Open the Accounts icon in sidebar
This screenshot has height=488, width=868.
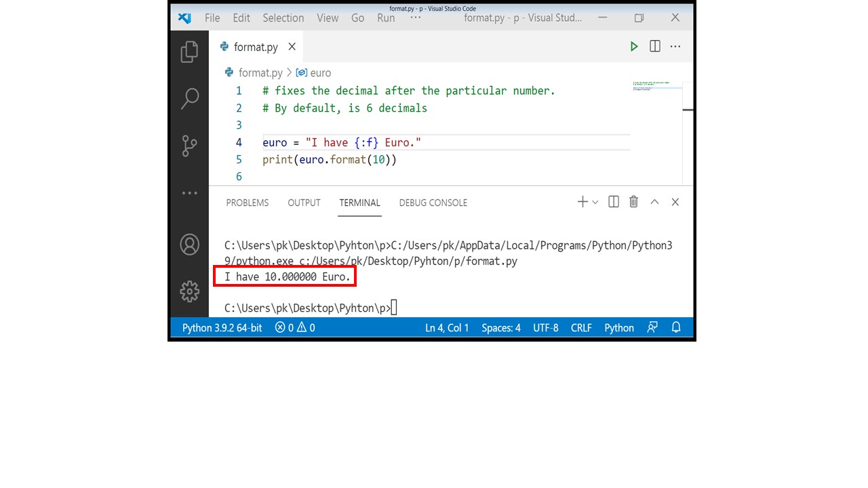pyautogui.click(x=189, y=245)
